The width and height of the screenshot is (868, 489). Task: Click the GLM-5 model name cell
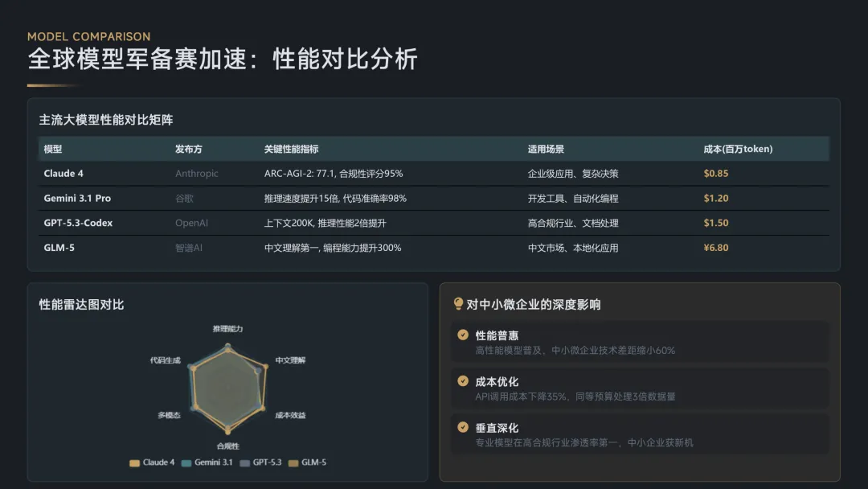(59, 248)
